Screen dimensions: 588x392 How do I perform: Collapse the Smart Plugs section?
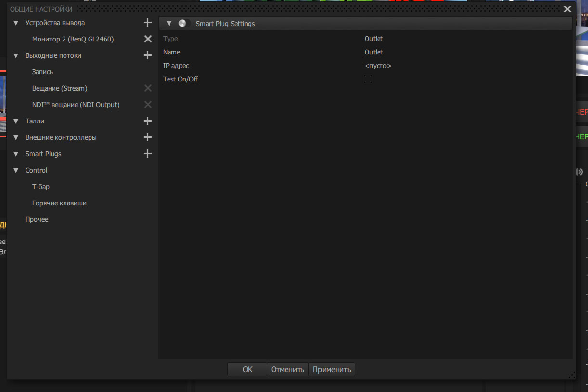(x=16, y=154)
